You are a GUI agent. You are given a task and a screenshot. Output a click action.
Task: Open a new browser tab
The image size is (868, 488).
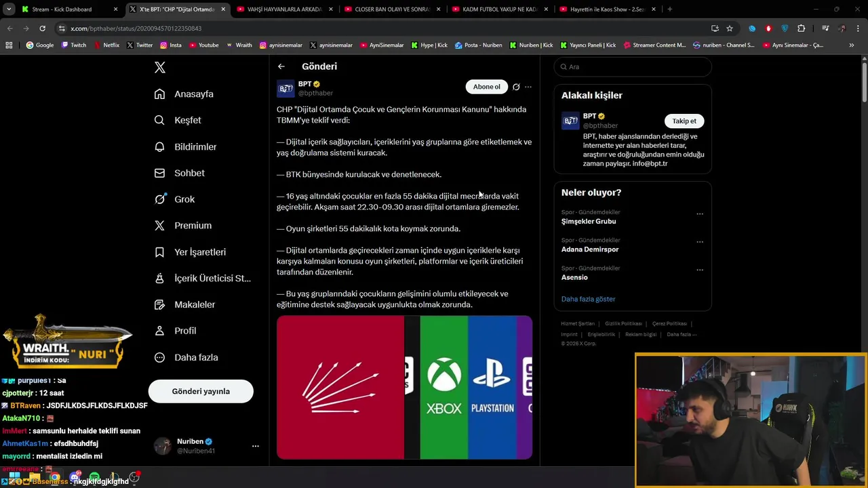[669, 9]
